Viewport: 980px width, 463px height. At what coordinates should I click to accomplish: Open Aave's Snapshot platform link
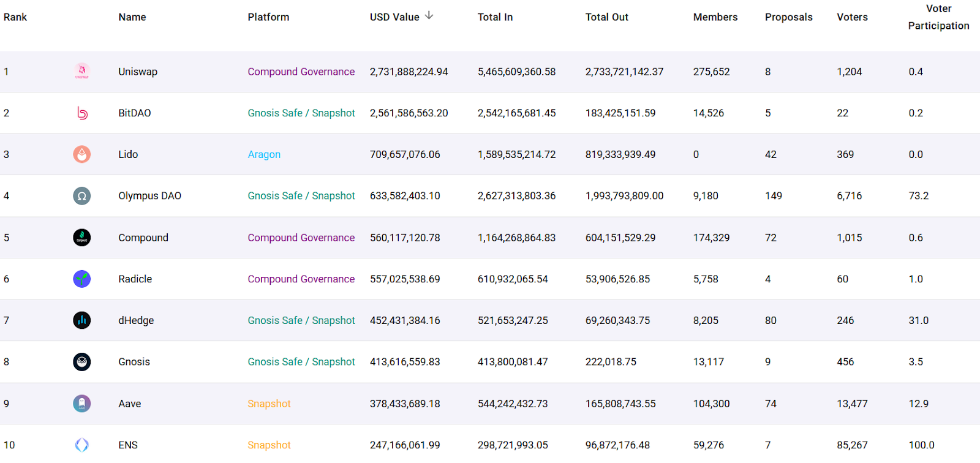269,404
